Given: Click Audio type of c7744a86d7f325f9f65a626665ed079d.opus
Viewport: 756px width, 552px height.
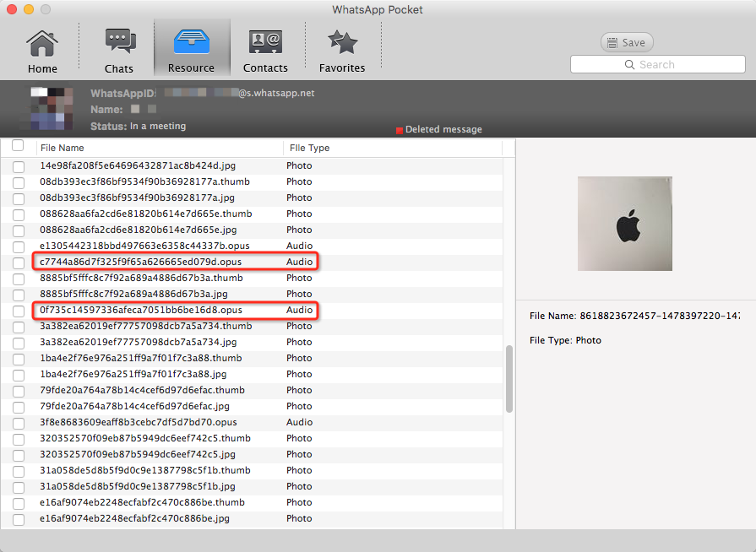Looking at the screenshot, I should click(x=299, y=262).
